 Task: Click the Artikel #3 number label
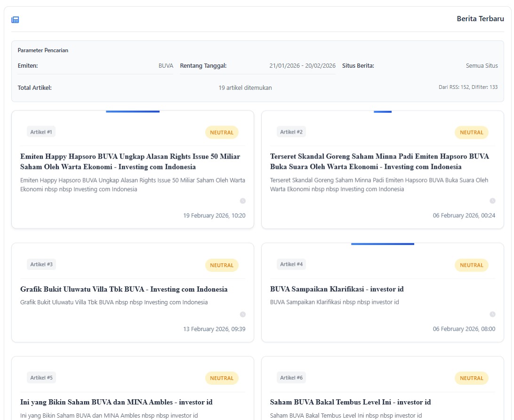coord(41,264)
